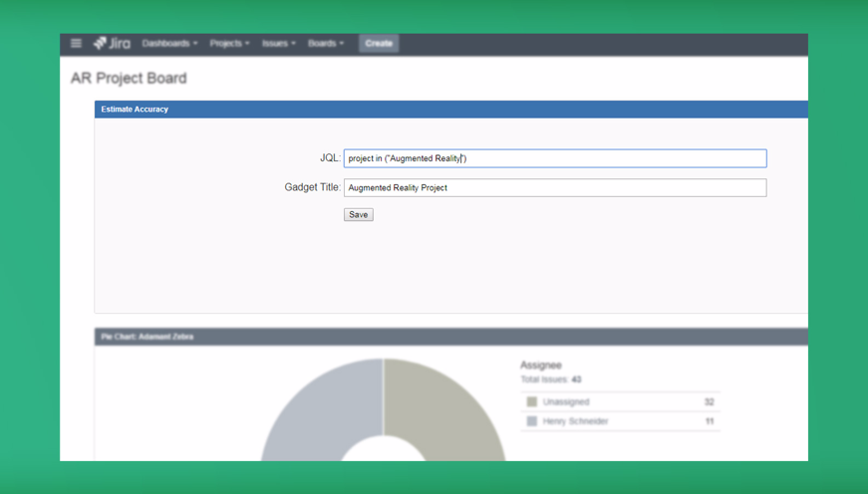868x494 pixels.
Task: Click the Jira logo
Action: [112, 43]
